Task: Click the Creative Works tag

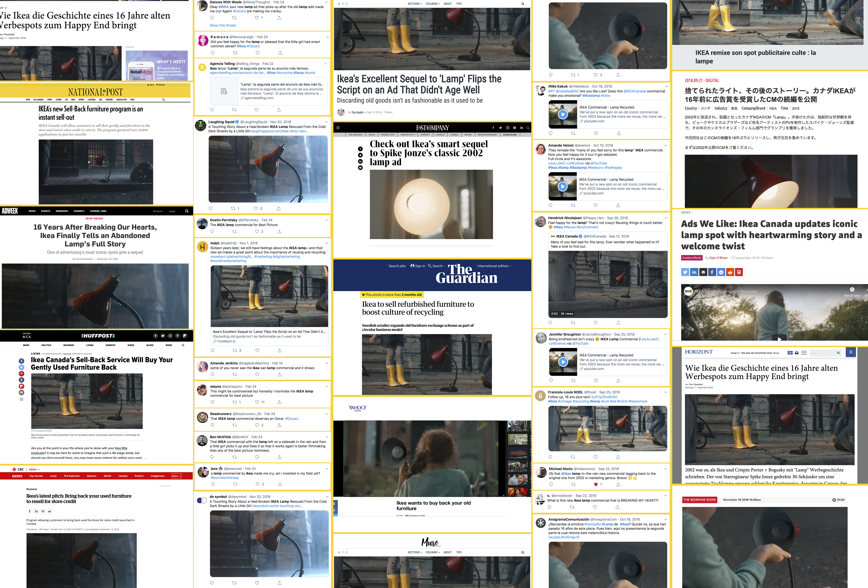Action: click(x=692, y=258)
